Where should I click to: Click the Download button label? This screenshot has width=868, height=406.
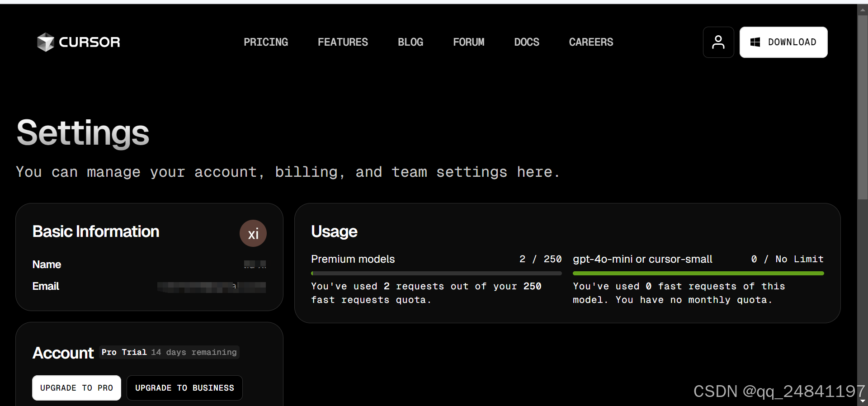point(792,42)
